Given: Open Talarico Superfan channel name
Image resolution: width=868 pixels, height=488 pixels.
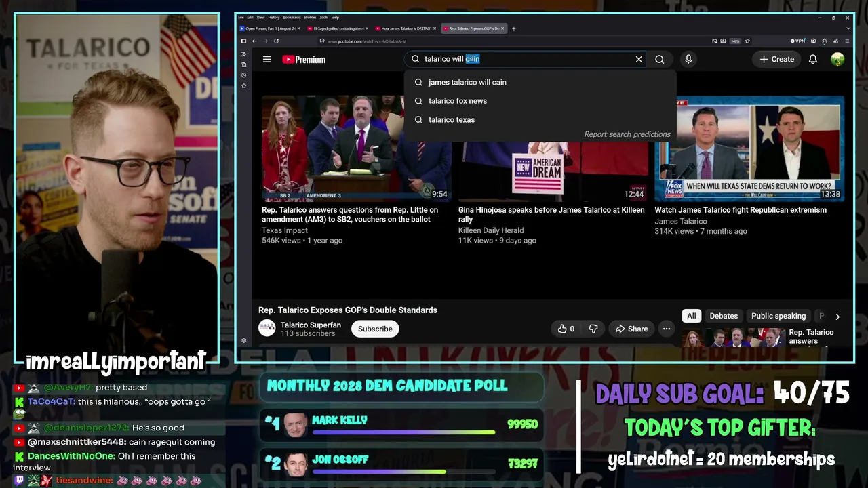Looking at the screenshot, I should click(311, 325).
